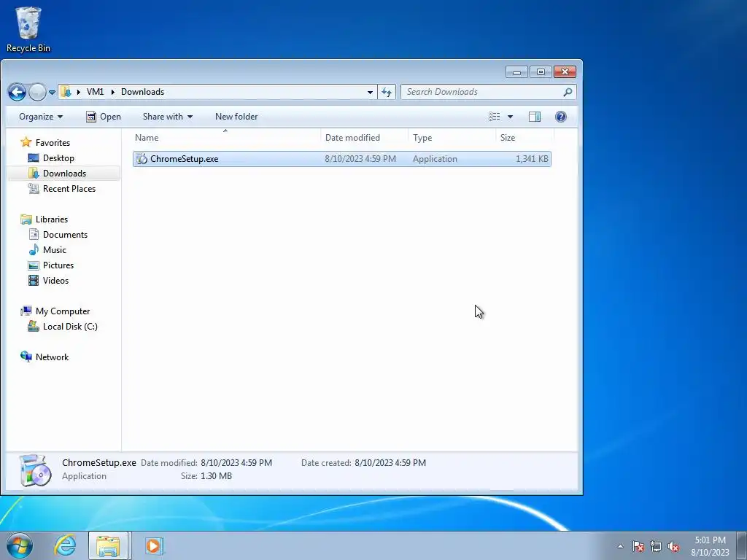
Task: Create a New folder
Action: point(236,117)
